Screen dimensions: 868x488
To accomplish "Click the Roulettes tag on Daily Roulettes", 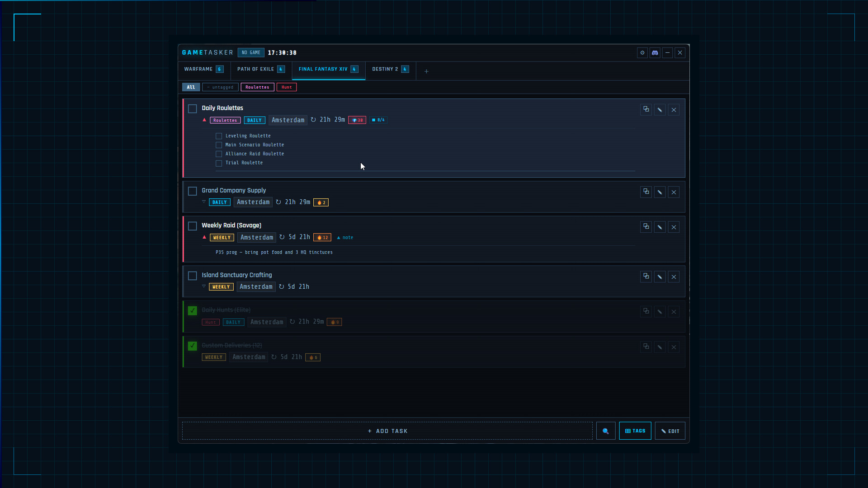I will click(225, 120).
